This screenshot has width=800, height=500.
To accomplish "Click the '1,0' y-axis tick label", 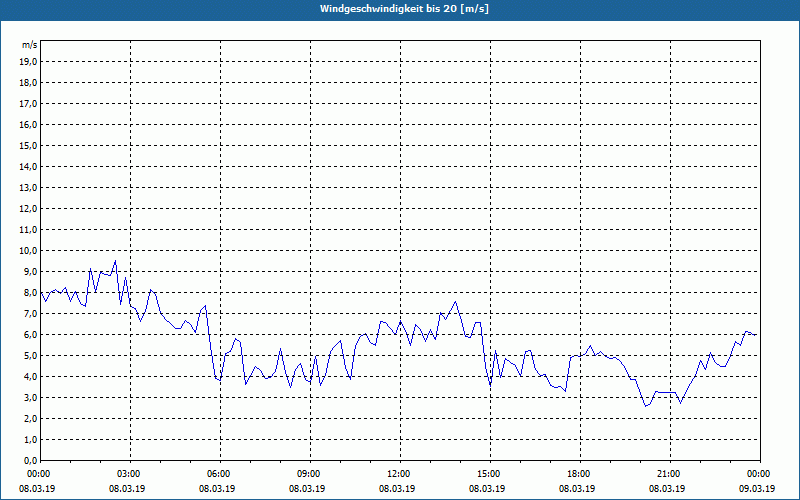I will pyautogui.click(x=30, y=439).
